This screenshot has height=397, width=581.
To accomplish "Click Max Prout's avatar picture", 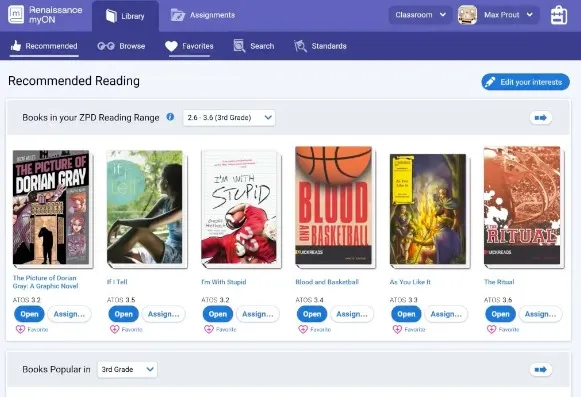I will click(467, 15).
